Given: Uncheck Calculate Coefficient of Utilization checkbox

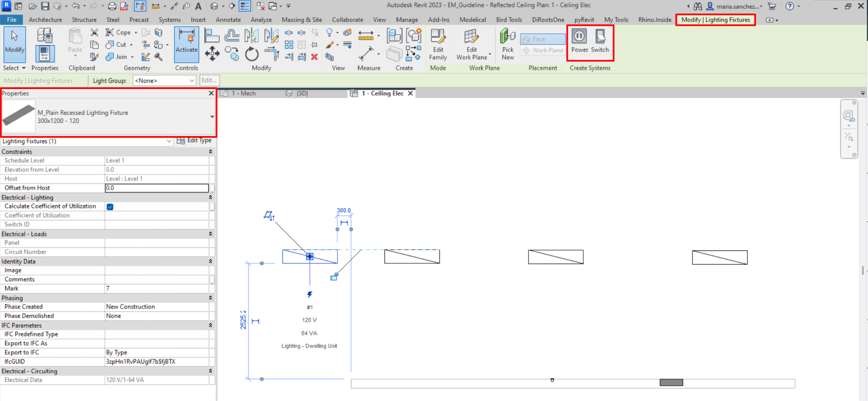Looking at the screenshot, I should tap(110, 207).
